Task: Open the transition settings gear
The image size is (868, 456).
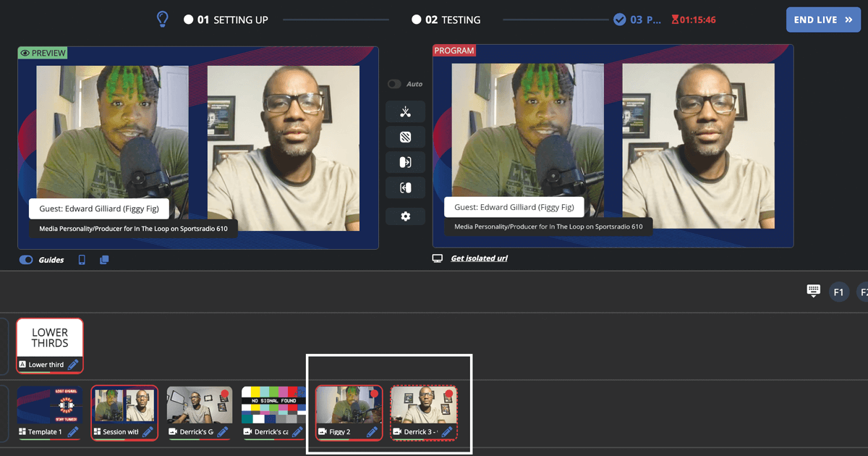Action: (x=405, y=216)
